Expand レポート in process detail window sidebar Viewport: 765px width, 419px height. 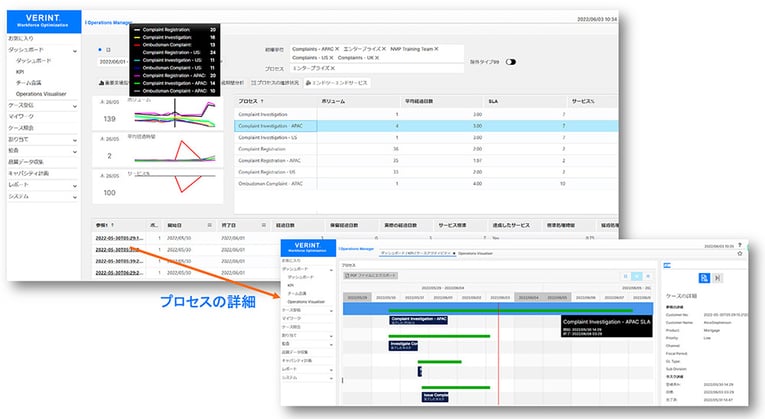pos(331,370)
